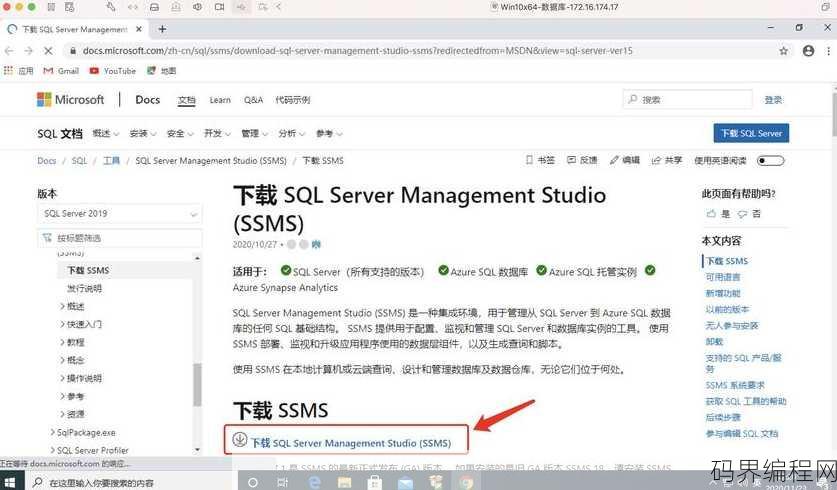Select 发行说明 in the sidebar tree

pos(84,288)
